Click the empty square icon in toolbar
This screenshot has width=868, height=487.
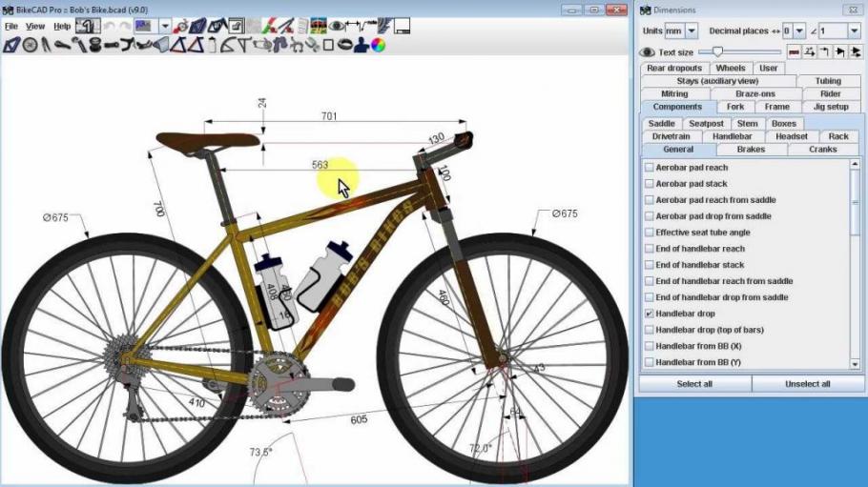point(328,45)
